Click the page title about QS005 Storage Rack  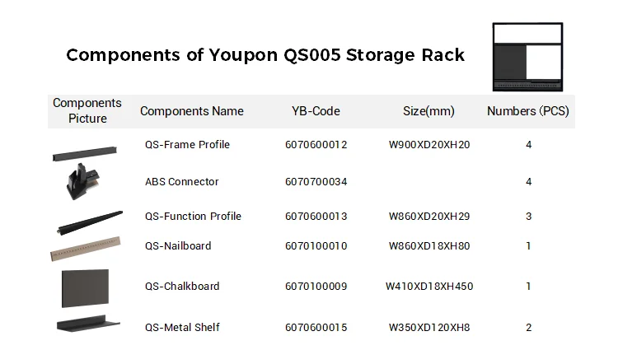[x=265, y=55]
